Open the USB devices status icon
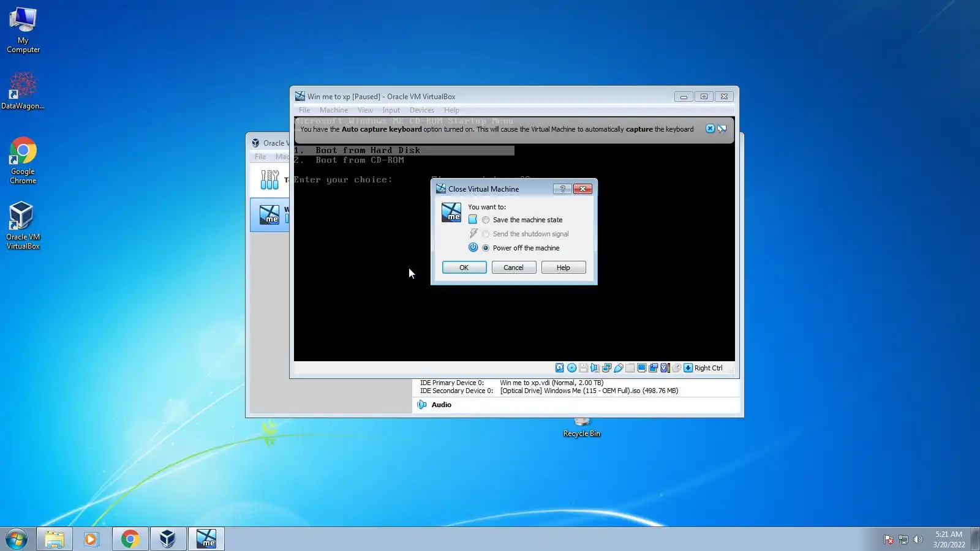The height and width of the screenshot is (551, 980). tap(618, 368)
